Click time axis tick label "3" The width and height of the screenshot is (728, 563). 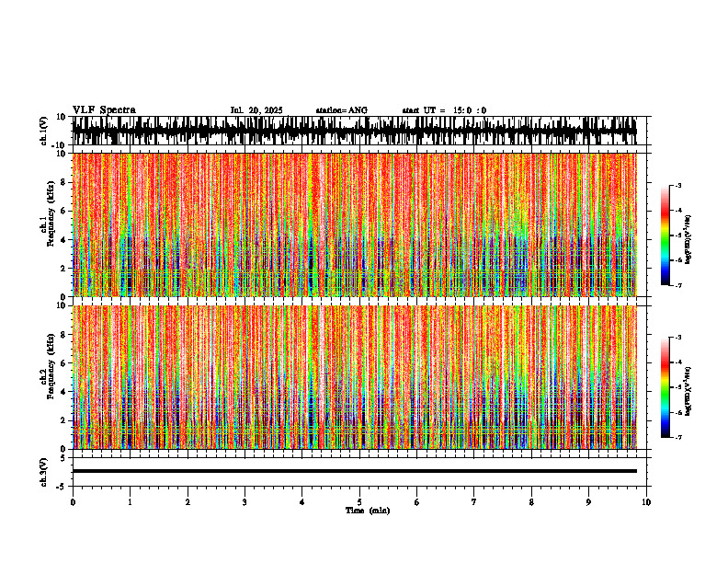(245, 502)
